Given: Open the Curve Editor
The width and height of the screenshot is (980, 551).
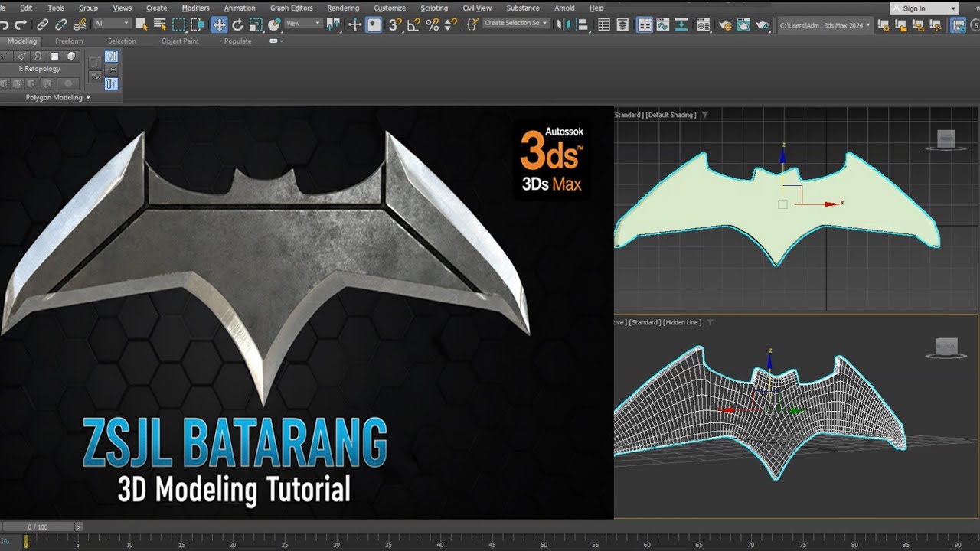Looking at the screenshot, I should coord(663,24).
